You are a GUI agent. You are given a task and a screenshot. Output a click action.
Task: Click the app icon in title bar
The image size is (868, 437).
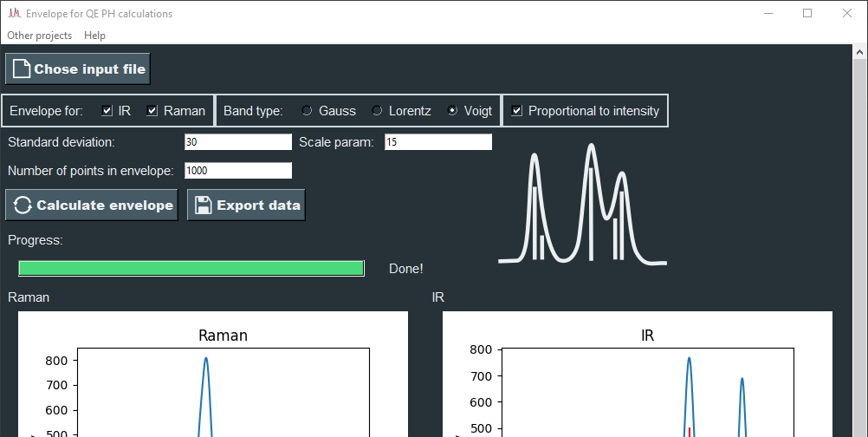coord(14,14)
